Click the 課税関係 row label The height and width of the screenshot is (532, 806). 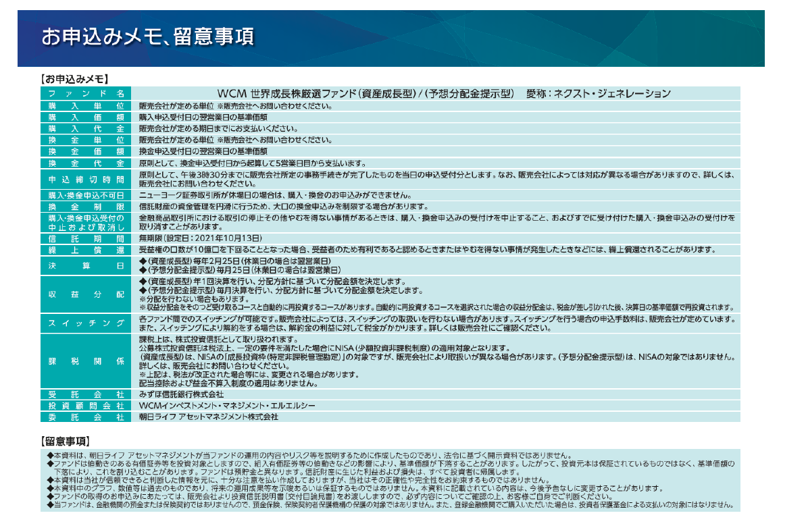coord(86,361)
